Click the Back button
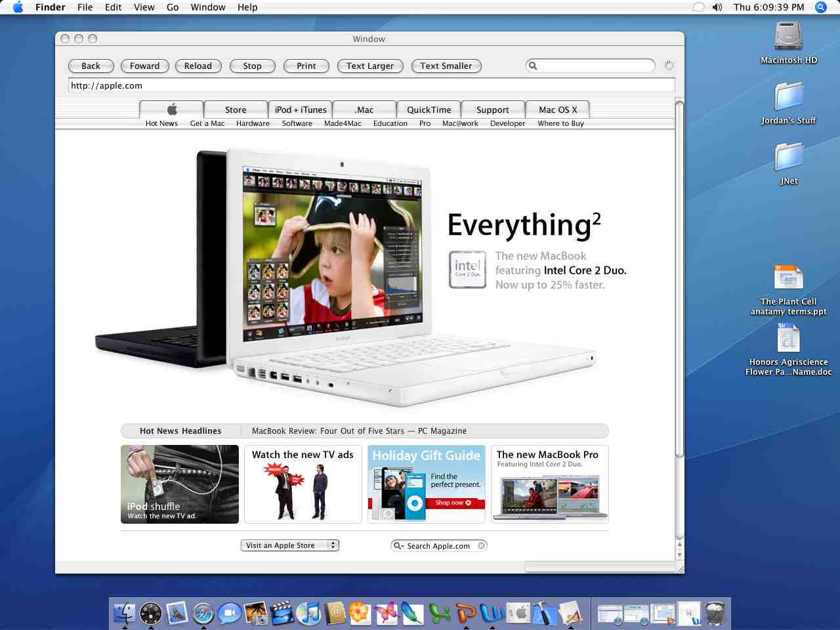Image resolution: width=840 pixels, height=630 pixels. [x=91, y=66]
